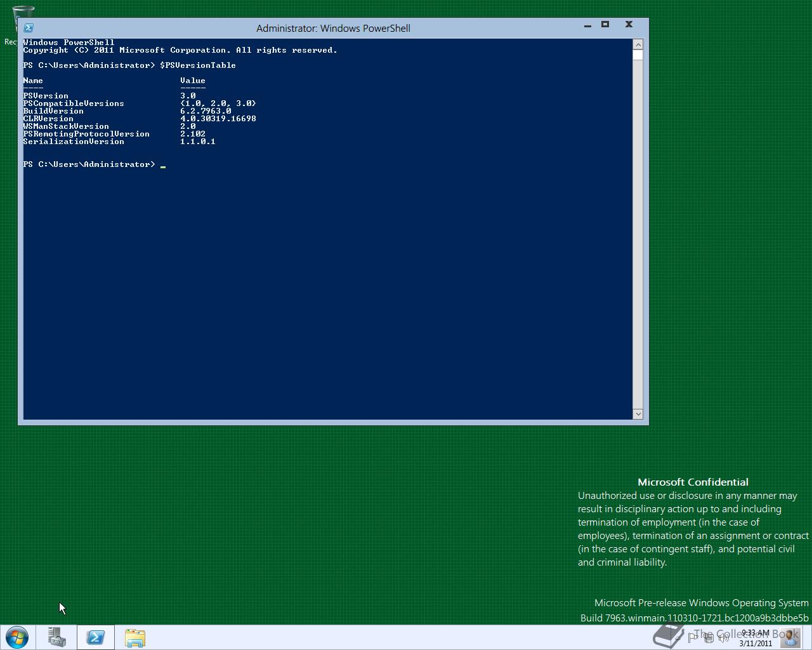Open the Start menu orb
This screenshot has height=650, width=812.
pos(17,637)
